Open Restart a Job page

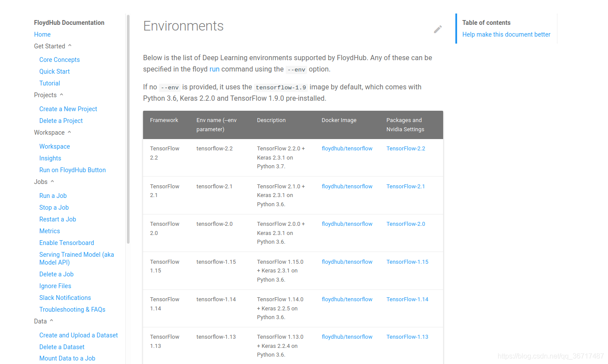pos(58,219)
